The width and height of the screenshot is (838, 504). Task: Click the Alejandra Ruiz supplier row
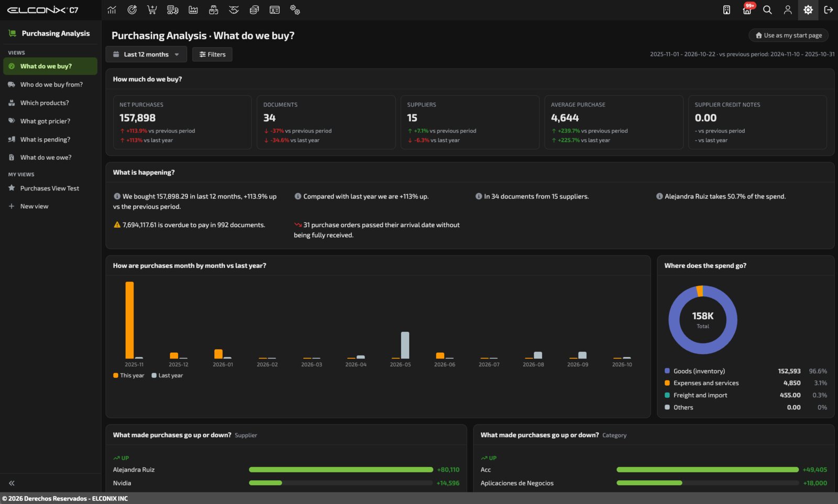(x=286, y=470)
